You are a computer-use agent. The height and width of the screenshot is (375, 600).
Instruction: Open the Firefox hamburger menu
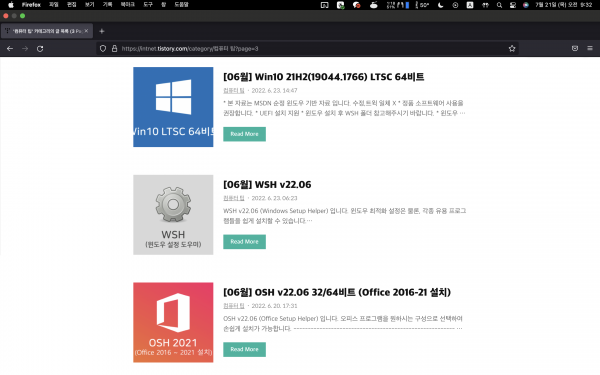590,48
